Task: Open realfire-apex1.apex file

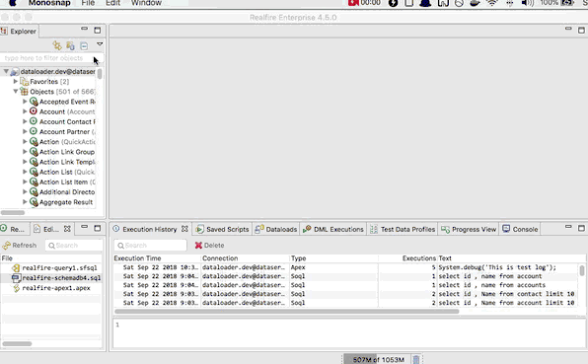Action: (56, 288)
